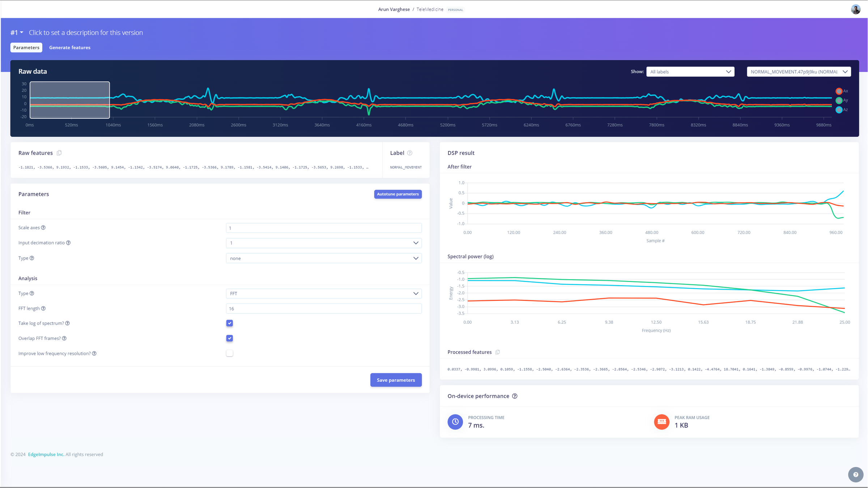Open the version #1 dropdown
868x488 pixels.
tap(17, 33)
